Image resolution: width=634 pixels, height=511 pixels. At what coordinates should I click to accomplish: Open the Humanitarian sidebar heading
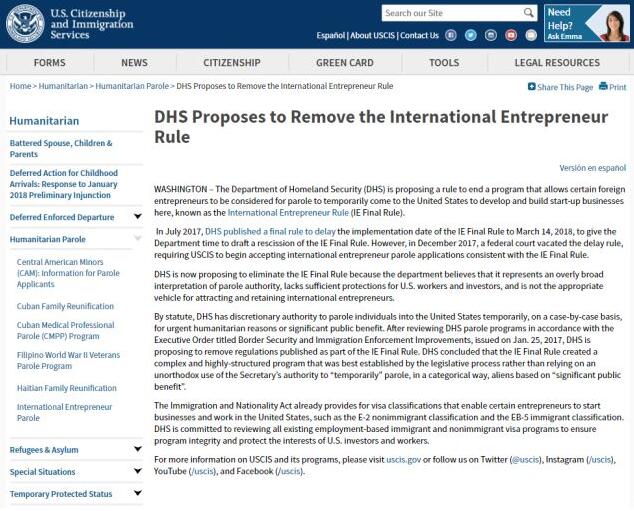click(x=44, y=121)
